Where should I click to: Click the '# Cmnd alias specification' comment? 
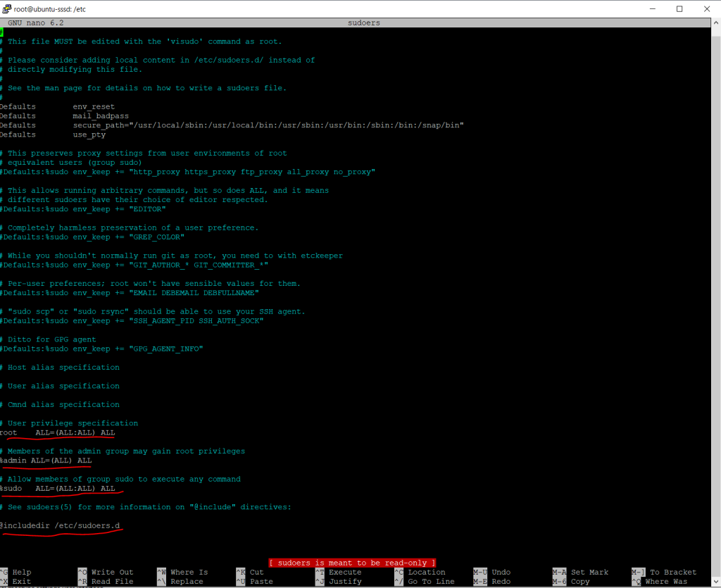click(x=60, y=405)
